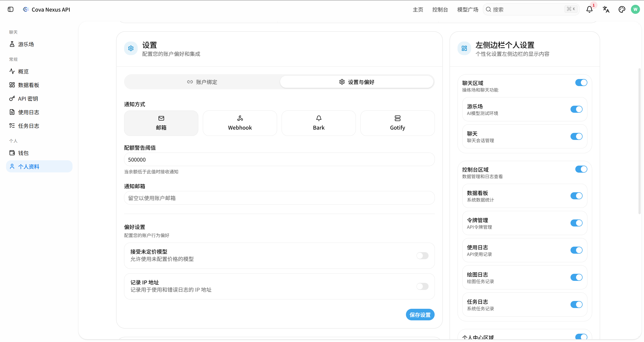
Task: Click the 游乐场 flask icon in sidebar
Action: click(x=12, y=44)
